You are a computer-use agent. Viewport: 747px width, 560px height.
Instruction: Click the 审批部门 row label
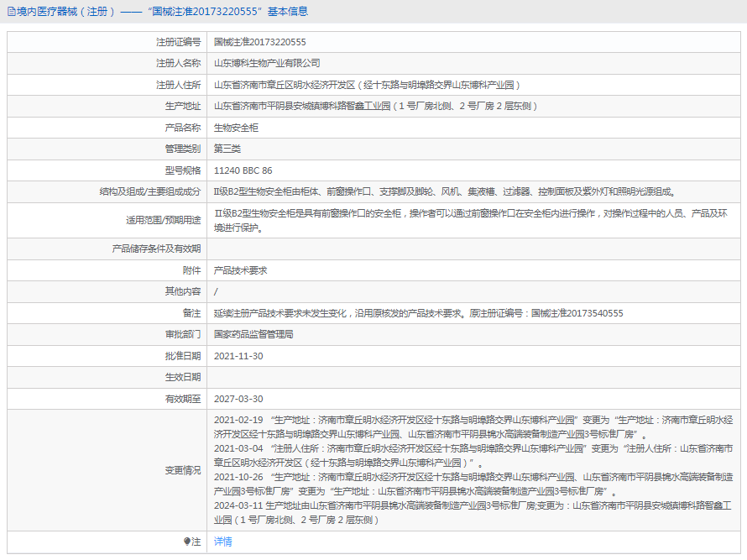point(182,334)
